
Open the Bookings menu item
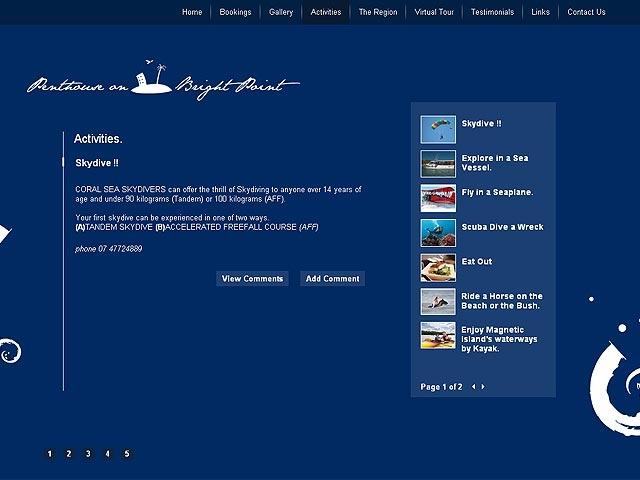pos(236,13)
